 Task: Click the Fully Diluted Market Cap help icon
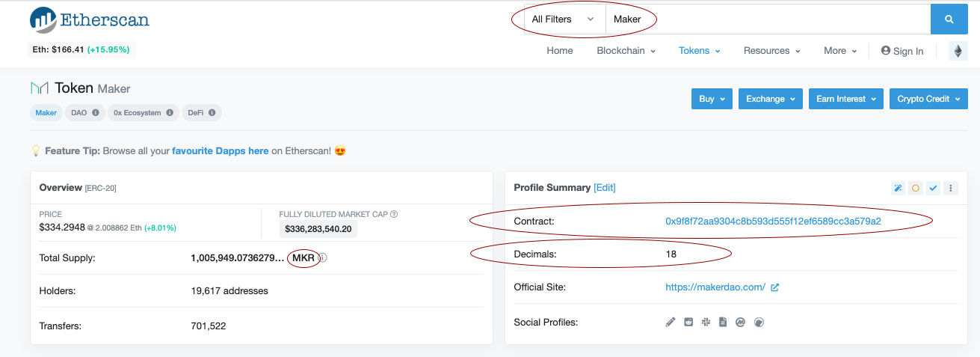(x=394, y=214)
